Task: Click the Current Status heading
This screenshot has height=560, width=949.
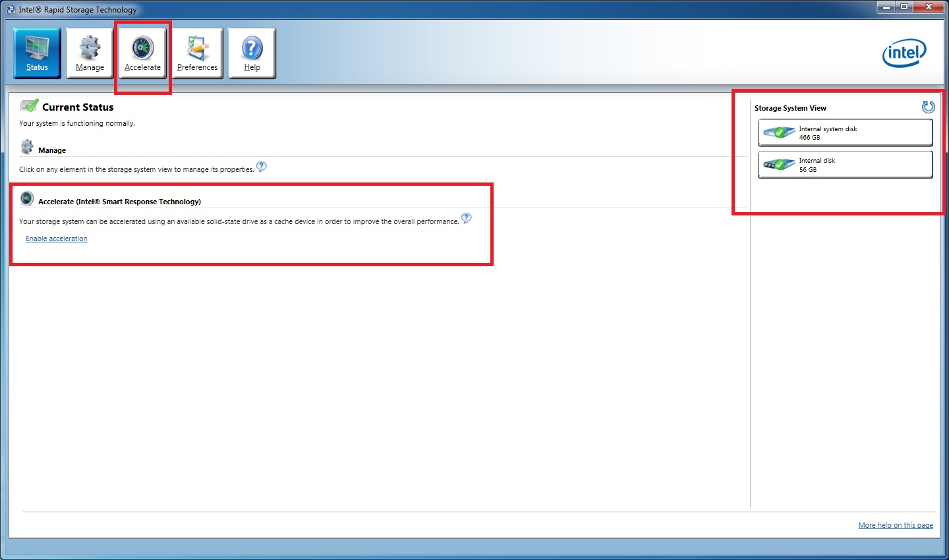Action: click(x=78, y=107)
